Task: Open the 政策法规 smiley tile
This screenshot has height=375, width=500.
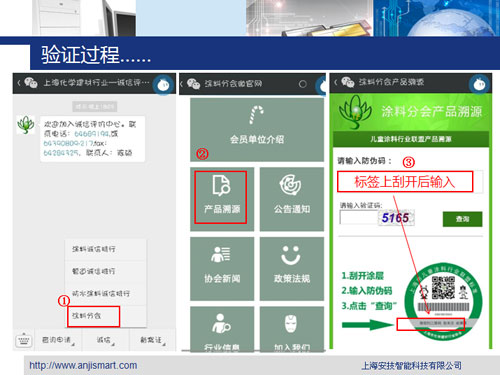Action: click(292, 269)
